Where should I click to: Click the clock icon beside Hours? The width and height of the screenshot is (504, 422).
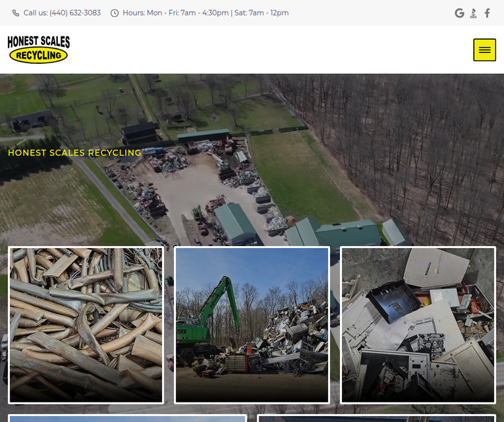[114, 13]
